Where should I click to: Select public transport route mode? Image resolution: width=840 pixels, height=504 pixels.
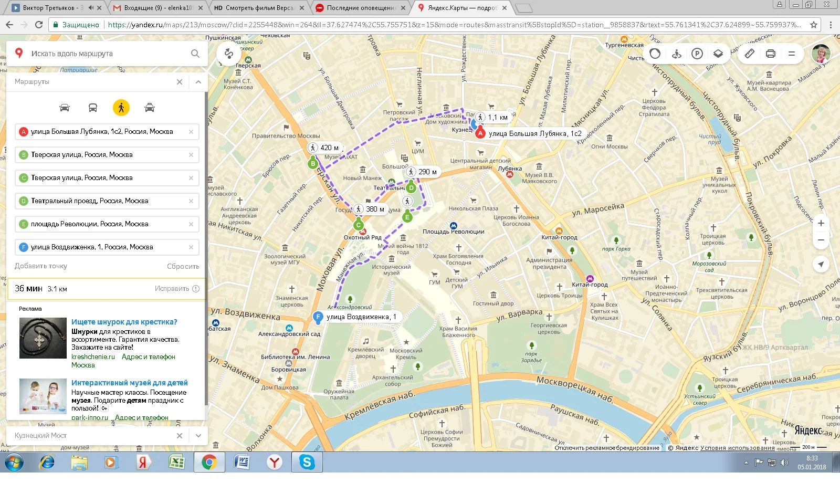tap(92, 108)
